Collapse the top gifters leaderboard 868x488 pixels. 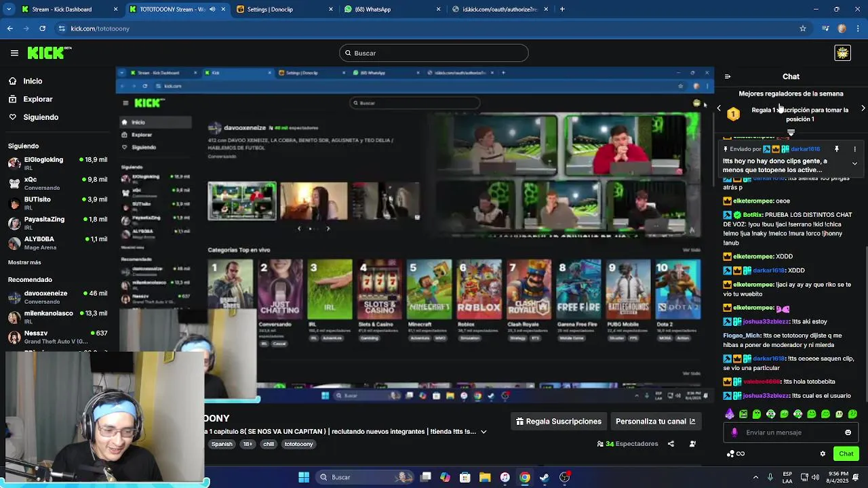(x=791, y=132)
